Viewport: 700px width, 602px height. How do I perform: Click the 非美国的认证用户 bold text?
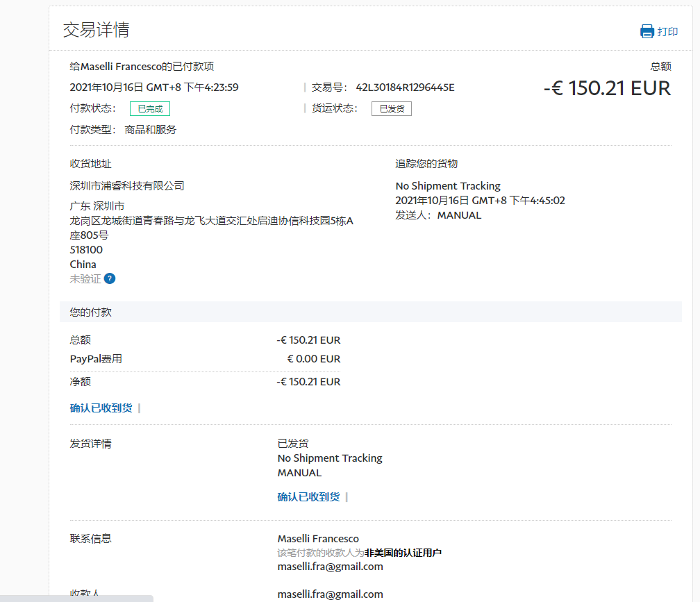click(x=403, y=553)
